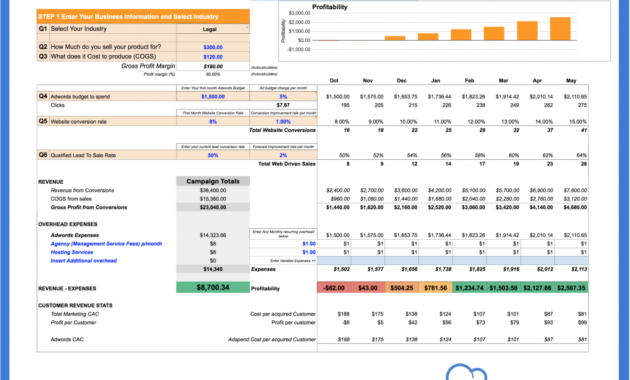Viewport: 630px width, 380px height.
Task: Click the $1,234.74 February profitability cell
Action: pyautogui.click(x=470, y=288)
